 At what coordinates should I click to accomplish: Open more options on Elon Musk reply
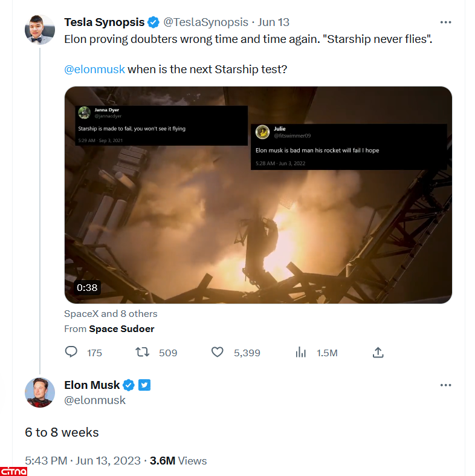446,385
